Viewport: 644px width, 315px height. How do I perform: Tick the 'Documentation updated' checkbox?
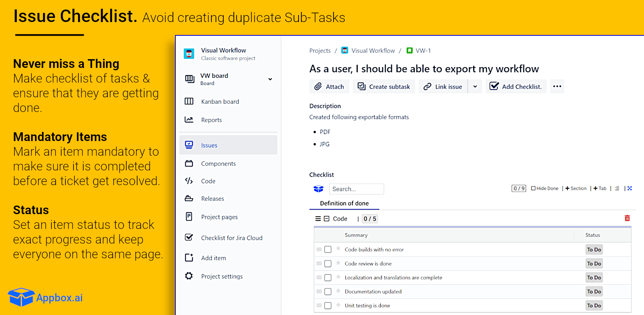(328, 292)
